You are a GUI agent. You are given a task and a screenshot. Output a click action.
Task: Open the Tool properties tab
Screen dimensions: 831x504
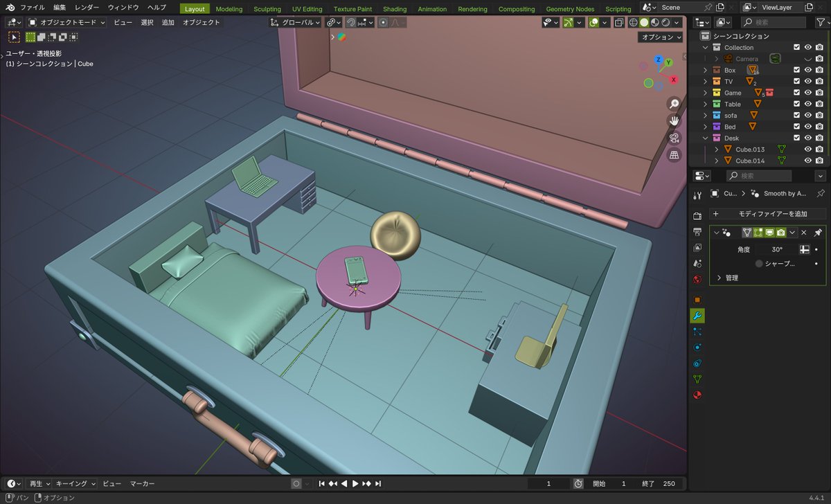697,195
